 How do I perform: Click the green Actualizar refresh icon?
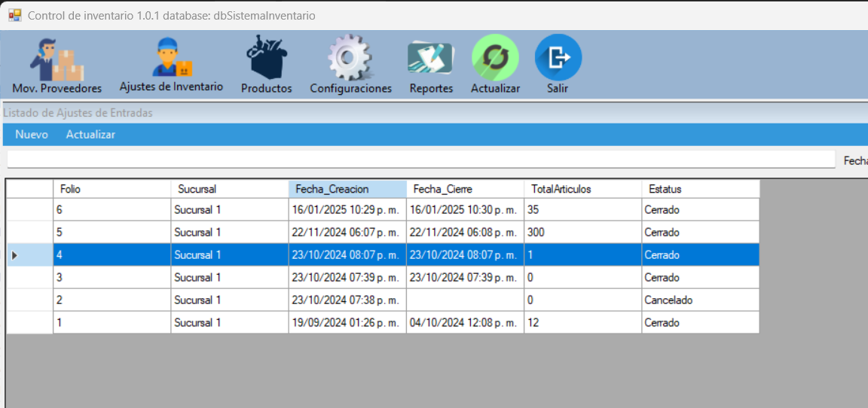pyautogui.click(x=495, y=58)
